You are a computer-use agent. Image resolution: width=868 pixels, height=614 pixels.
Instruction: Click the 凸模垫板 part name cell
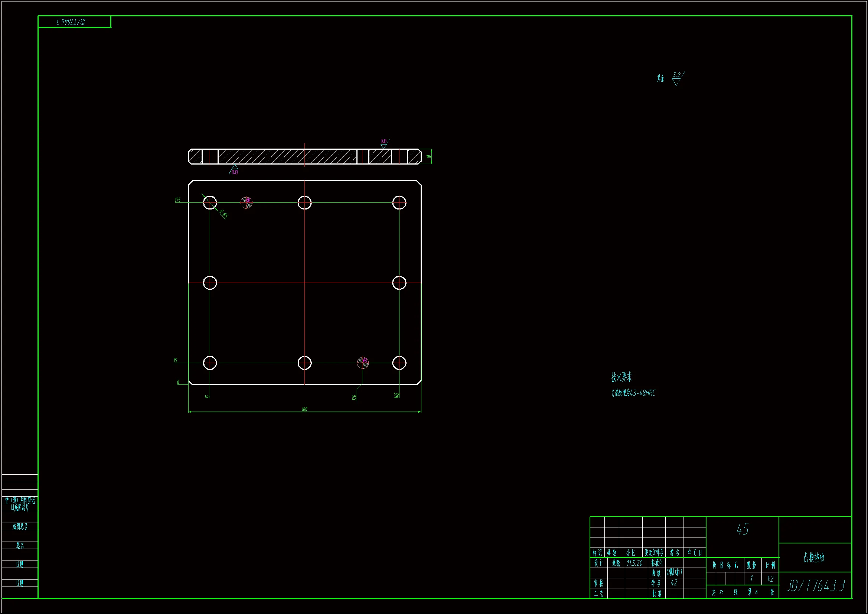[x=814, y=557]
